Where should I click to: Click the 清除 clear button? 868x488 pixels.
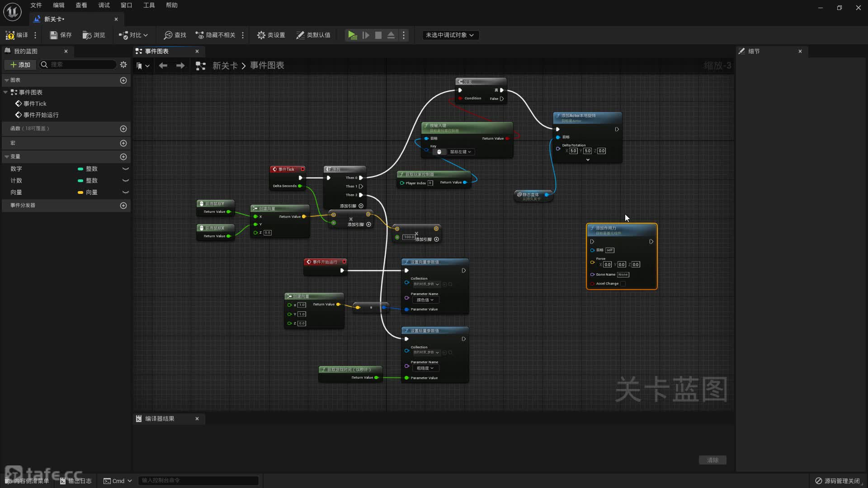pyautogui.click(x=712, y=460)
